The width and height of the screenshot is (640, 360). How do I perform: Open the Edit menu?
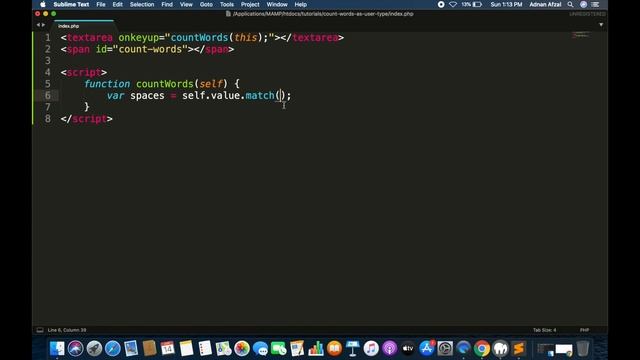click(118, 4)
